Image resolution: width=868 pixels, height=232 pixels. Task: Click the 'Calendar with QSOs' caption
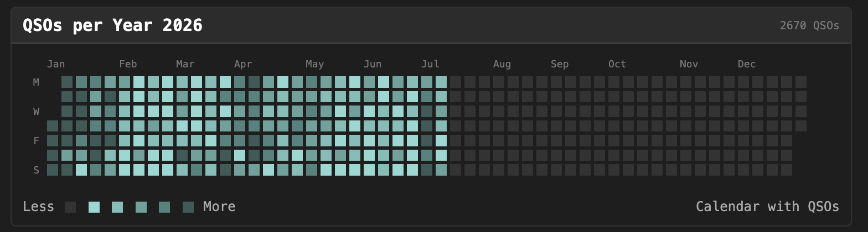pos(767,207)
